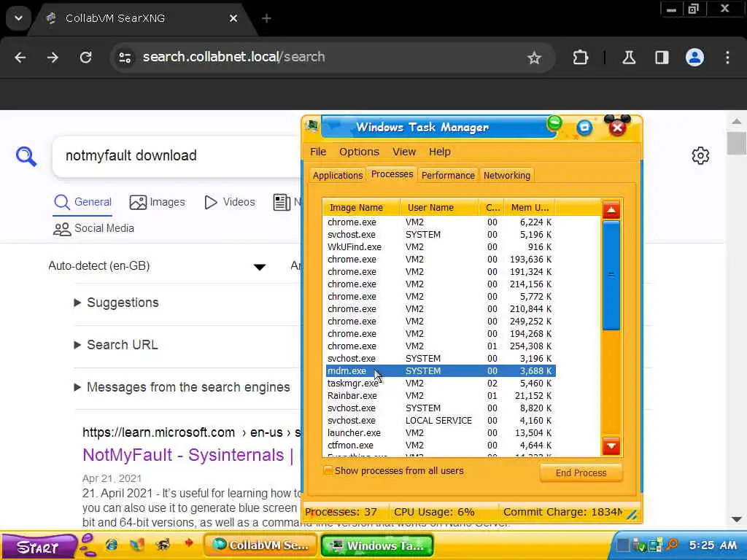Screen dimensions: 747x560
Task: Minimize Task Manager with the green button
Action: tap(554, 123)
